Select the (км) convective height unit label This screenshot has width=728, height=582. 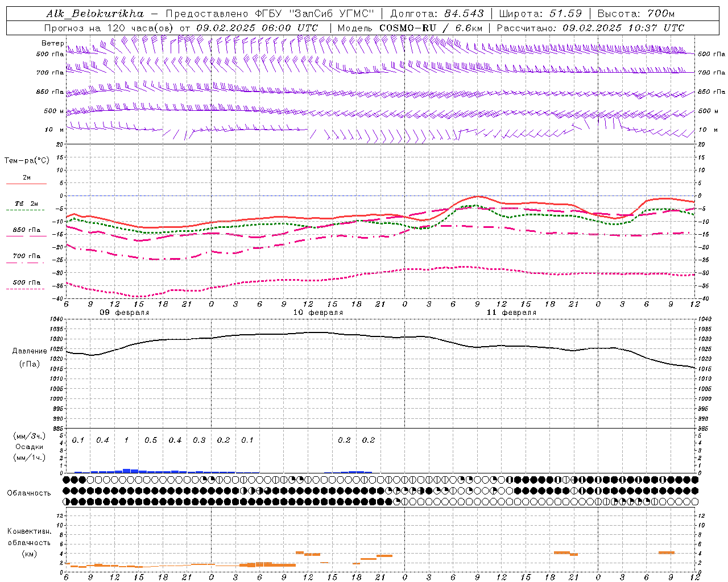coord(30,554)
